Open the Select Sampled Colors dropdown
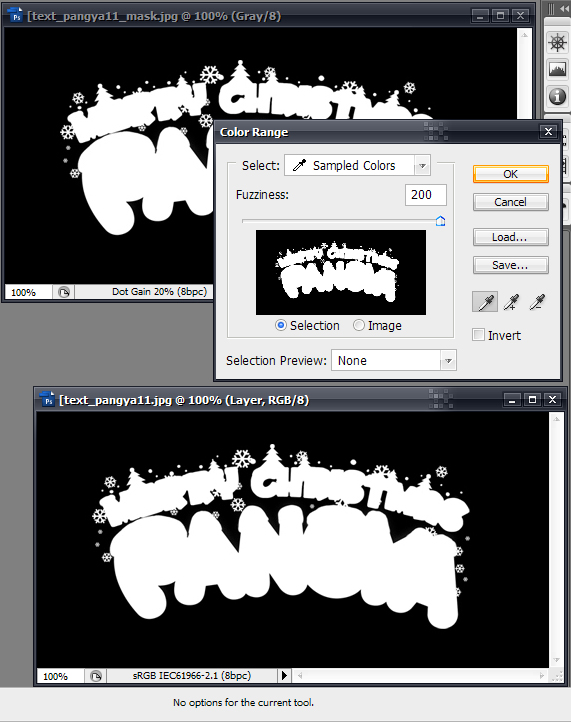Image resolution: width=571 pixels, height=722 pixels. click(x=357, y=165)
